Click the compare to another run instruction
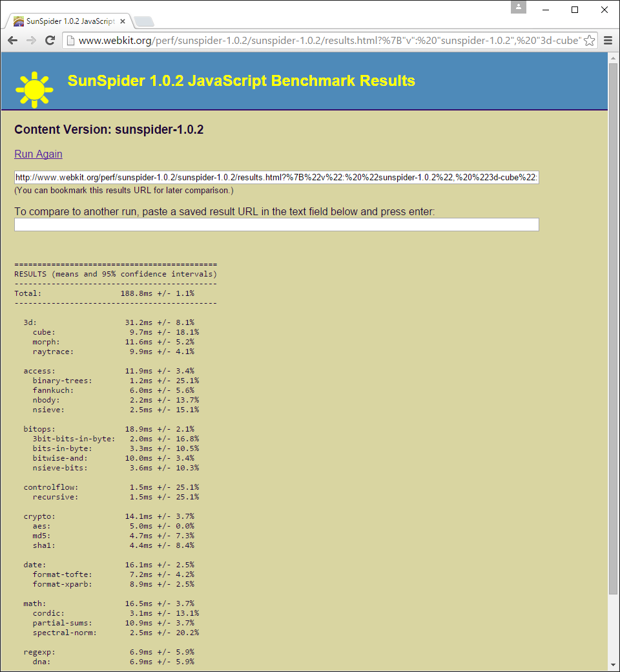This screenshot has height=672, width=620. click(225, 211)
